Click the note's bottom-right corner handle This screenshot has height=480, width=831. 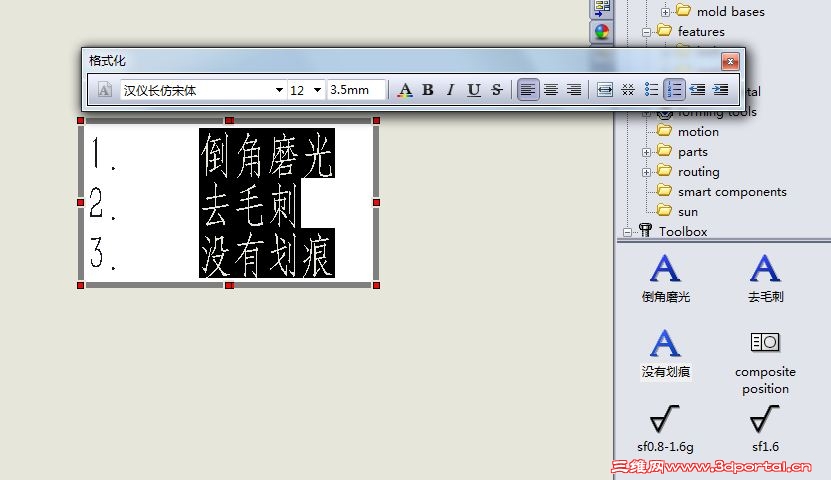pyautogui.click(x=376, y=286)
